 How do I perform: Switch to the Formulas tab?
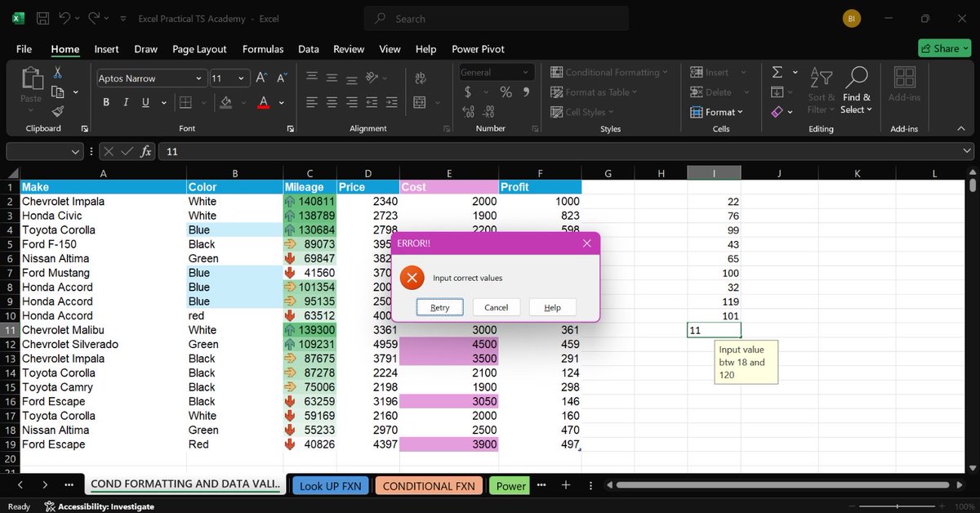click(263, 49)
